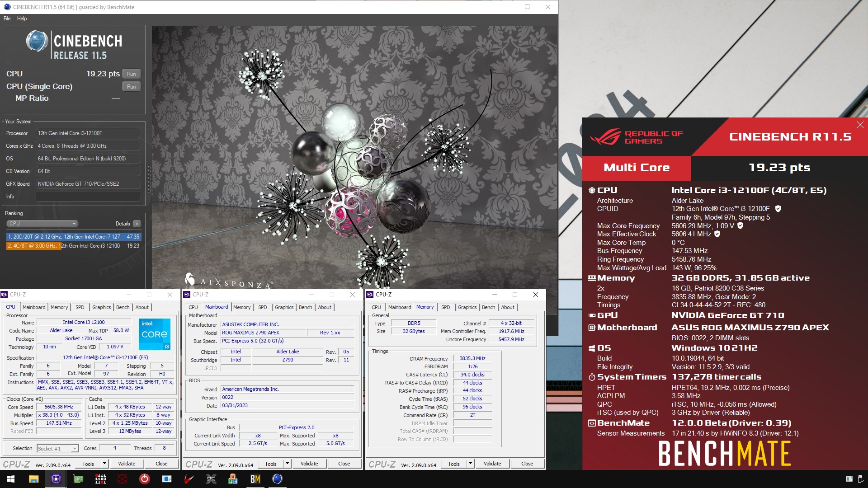Expand Tools arrow in Memory CPU-Z window

470,464
